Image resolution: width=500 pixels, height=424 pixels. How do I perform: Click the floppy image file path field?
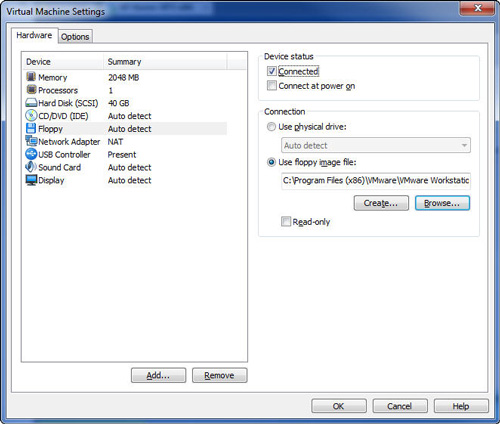pos(376,181)
